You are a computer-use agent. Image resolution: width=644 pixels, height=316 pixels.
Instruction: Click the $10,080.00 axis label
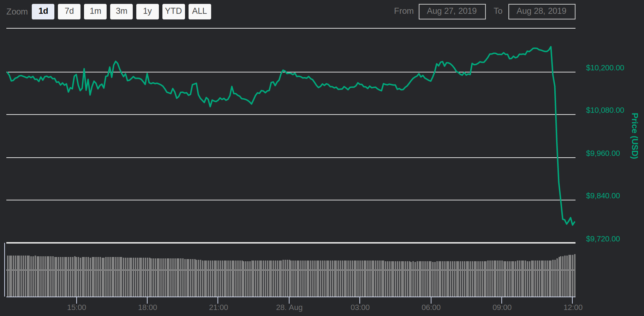tap(605, 110)
